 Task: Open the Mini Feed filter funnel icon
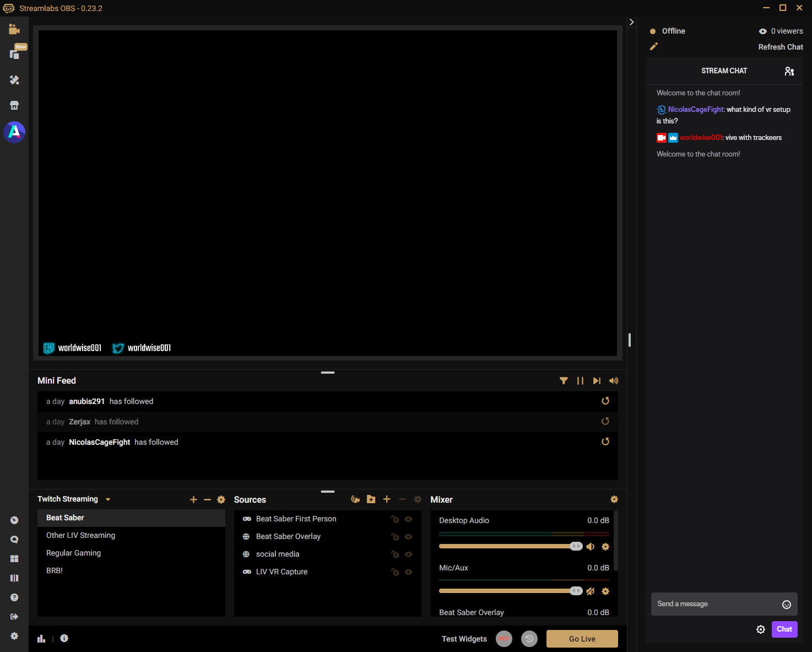pos(564,381)
